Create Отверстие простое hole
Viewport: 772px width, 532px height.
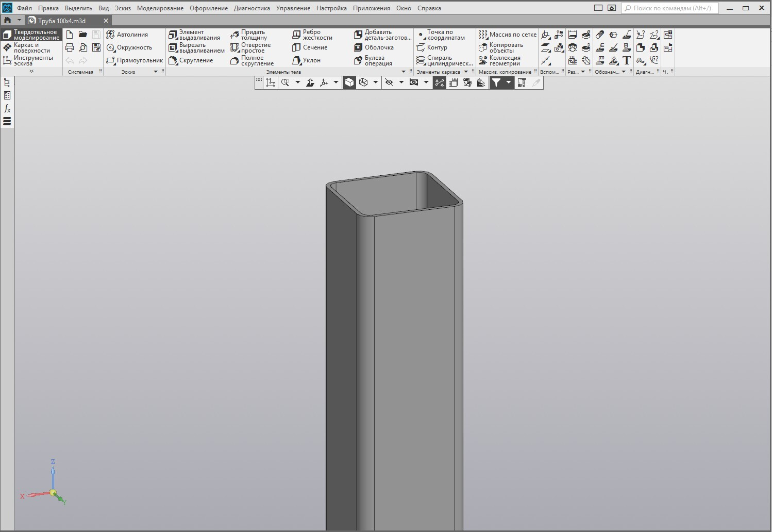tap(250, 47)
